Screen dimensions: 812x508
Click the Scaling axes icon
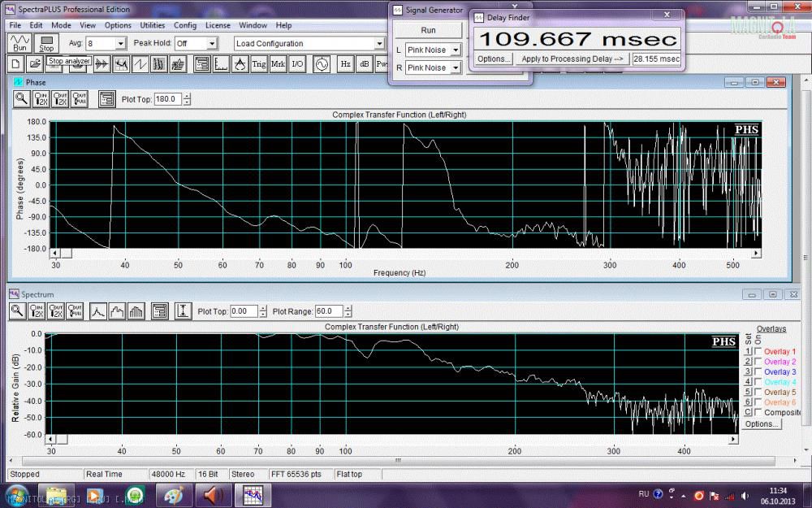[x=221, y=64]
